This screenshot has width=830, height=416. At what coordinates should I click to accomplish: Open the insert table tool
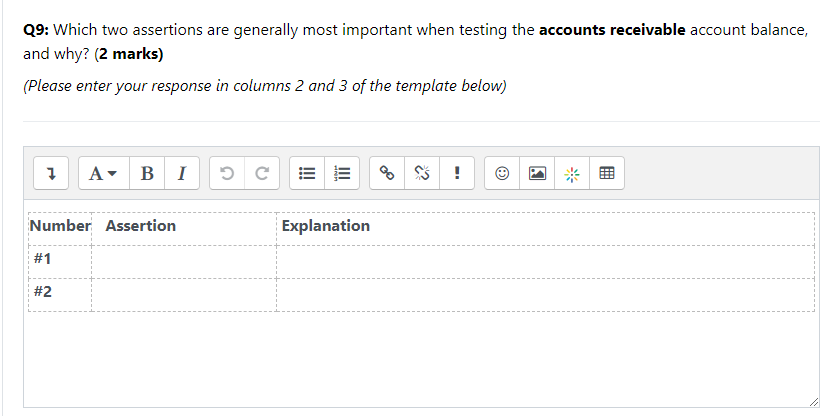coord(605,174)
